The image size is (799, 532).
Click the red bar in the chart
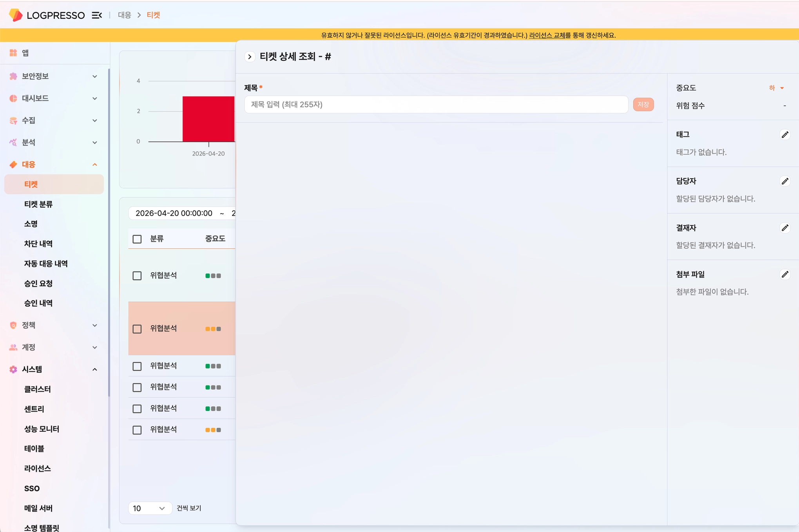tap(208, 119)
